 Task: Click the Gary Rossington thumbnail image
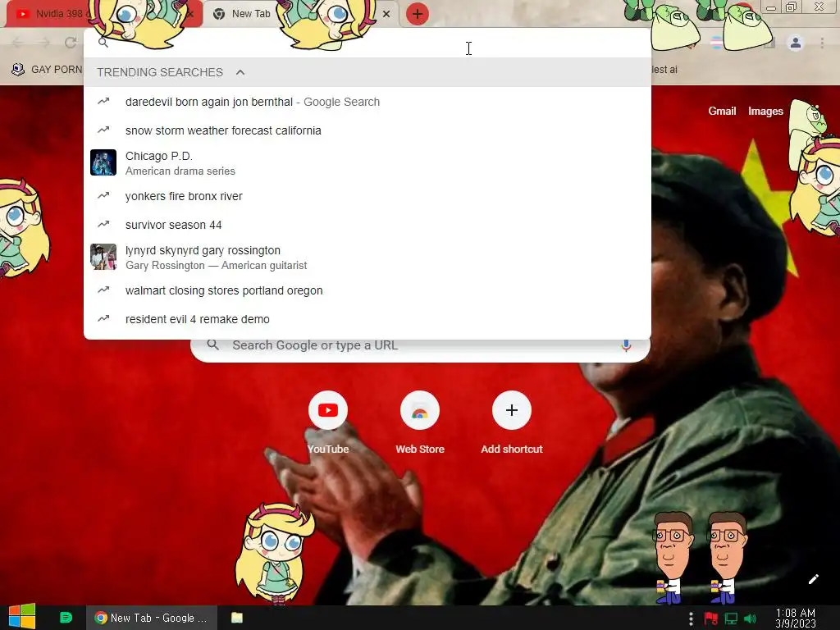click(103, 257)
